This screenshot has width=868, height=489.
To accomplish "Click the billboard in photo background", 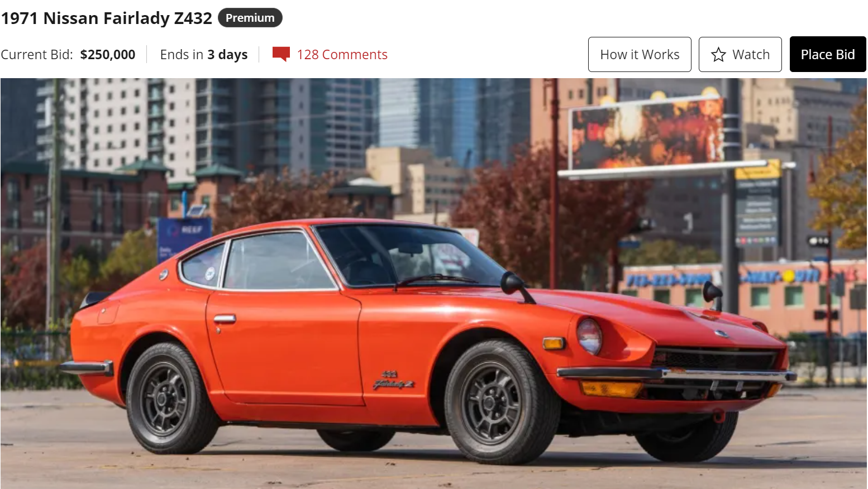I will 647,134.
